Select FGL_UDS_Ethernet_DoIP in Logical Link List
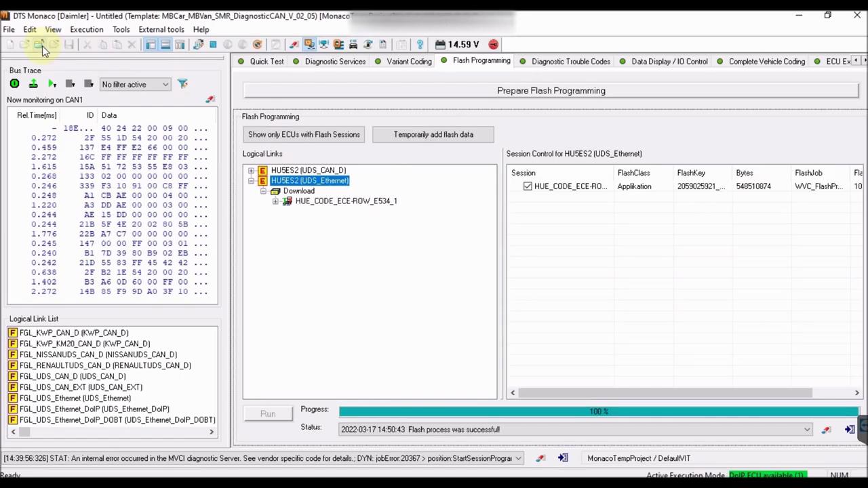The width and height of the screenshot is (868, 488). point(94,409)
